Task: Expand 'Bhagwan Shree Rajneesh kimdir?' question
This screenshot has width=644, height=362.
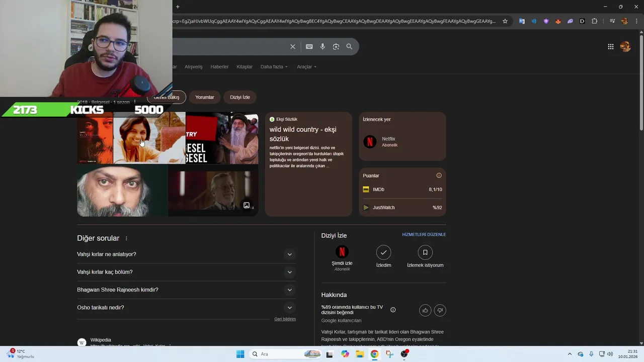Action: click(186, 290)
